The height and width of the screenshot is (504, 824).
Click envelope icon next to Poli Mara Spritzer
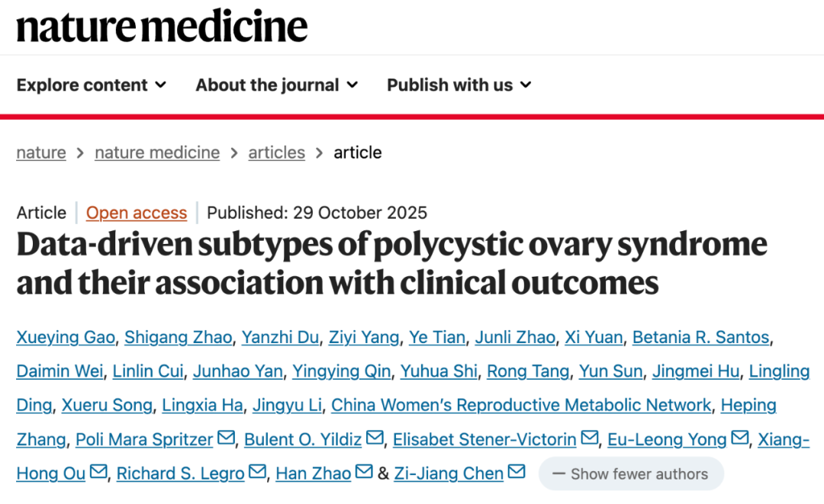(226, 438)
